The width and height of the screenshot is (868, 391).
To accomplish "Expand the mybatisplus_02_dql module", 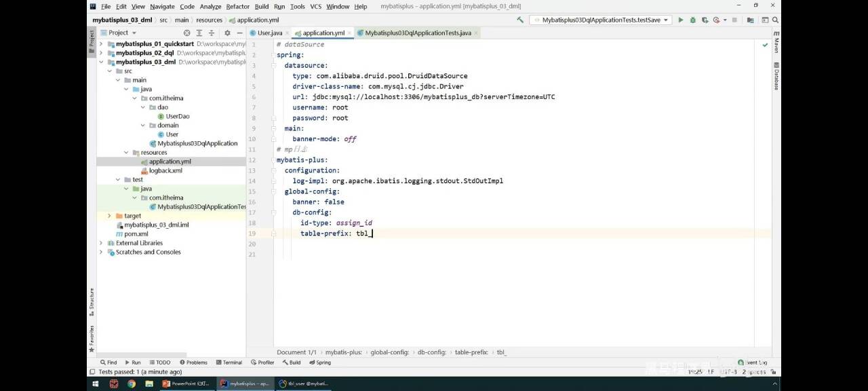I will tap(101, 53).
